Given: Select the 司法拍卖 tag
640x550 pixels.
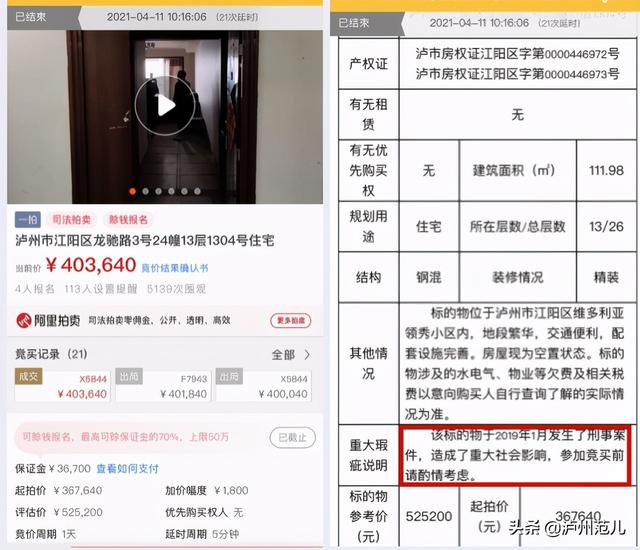Looking at the screenshot, I should click(x=71, y=220).
